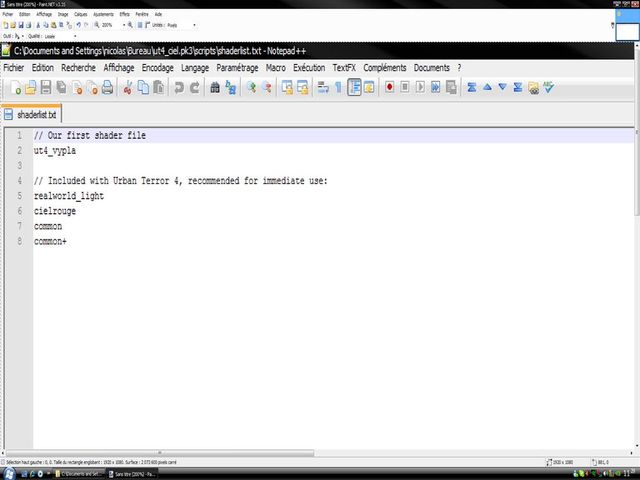Click the Save All icon in Notepad++ toolbar

click(61, 87)
